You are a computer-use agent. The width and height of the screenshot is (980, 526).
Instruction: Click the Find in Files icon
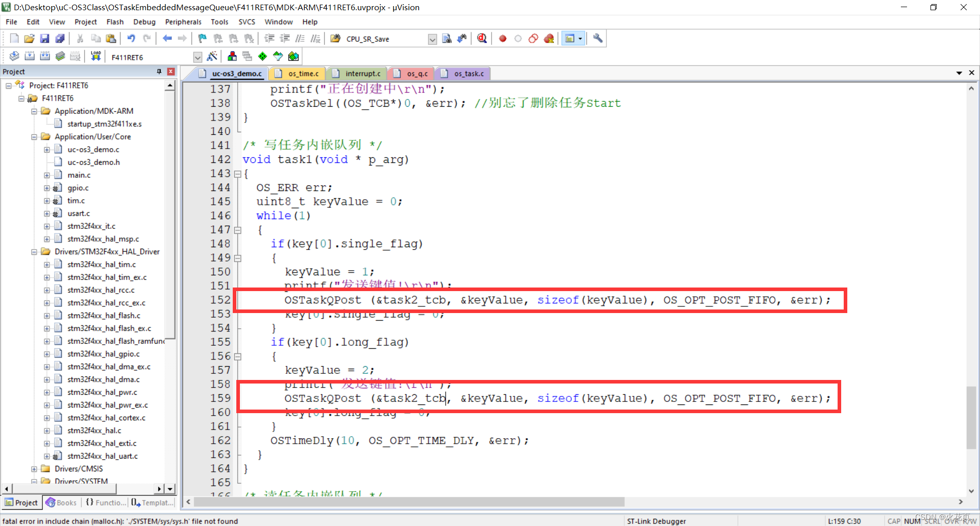(447, 38)
